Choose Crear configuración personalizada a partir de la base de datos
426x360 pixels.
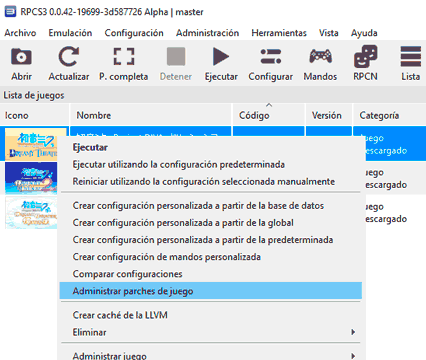pyautogui.click(x=211, y=206)
